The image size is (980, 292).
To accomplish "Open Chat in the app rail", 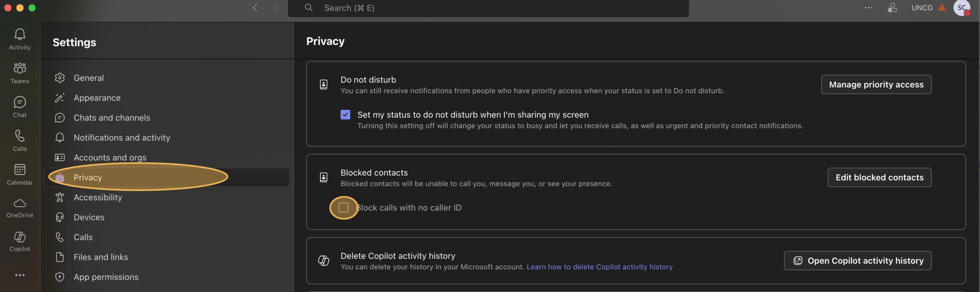I will pos(20,107).
